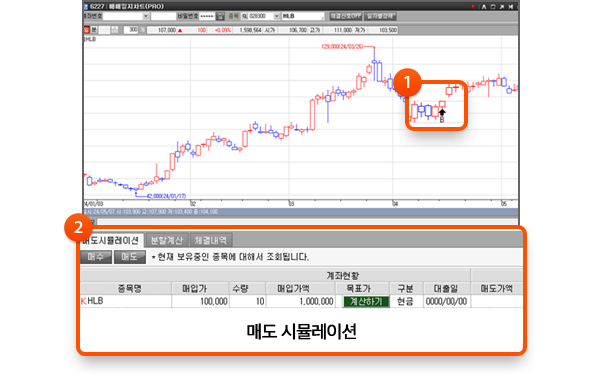Click the diagonal arrow pop-out icon in title bar
600x376 pixels.
pos(502,7)
